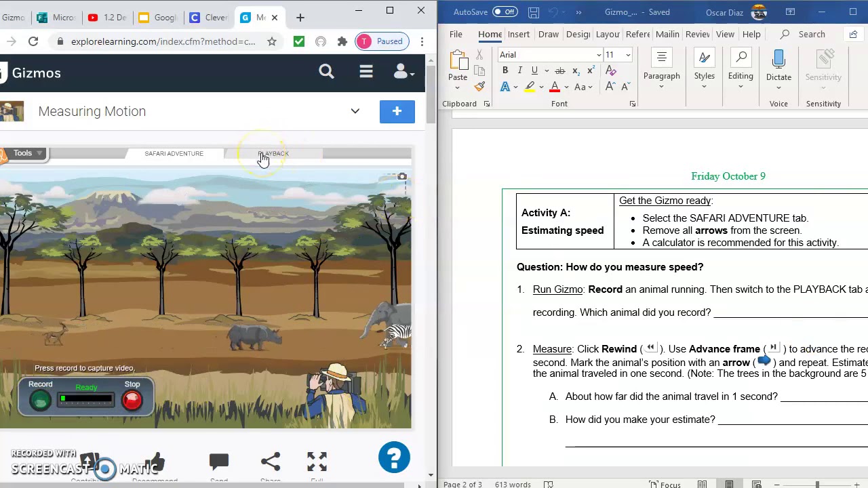The image size is (868, 488).
Task: Expand the Quick Access overflow chevrons
Action: pyautogui.click(x=578, y=12)
